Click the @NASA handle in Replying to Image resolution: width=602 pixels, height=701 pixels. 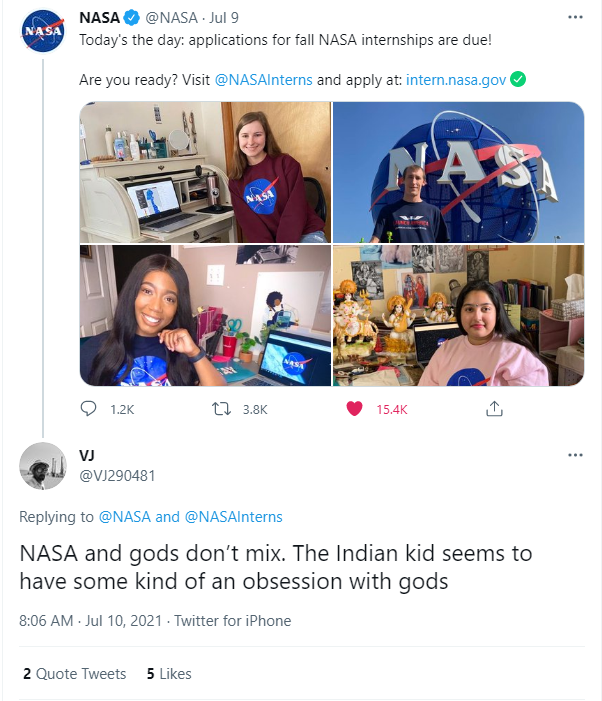click(x=125, y=517)
